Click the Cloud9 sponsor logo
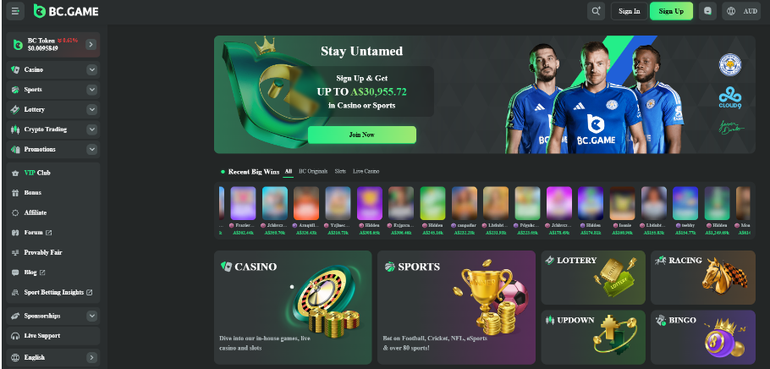The height and width of the screenshot is (369, 770). pos(730,97)
